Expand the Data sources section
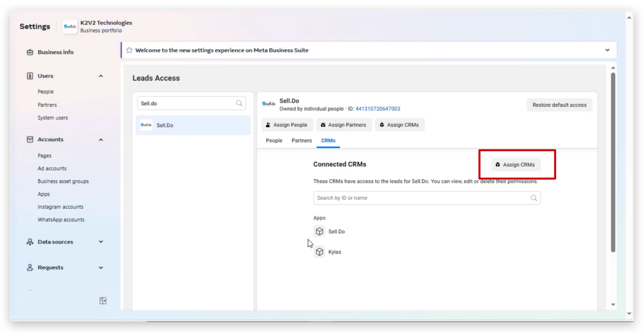 (x=101, y=242)
